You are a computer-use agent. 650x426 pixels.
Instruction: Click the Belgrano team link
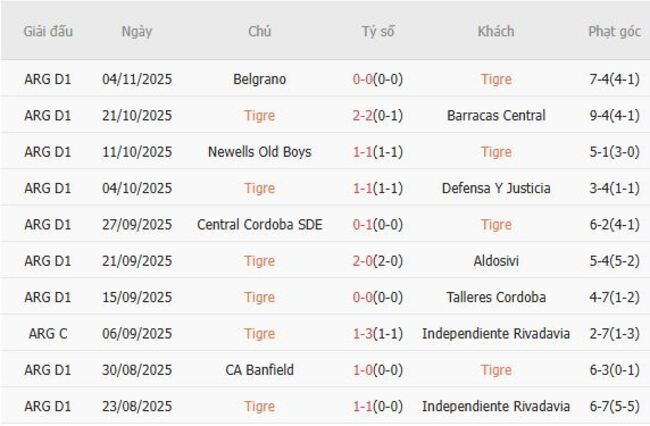[259, 79]
